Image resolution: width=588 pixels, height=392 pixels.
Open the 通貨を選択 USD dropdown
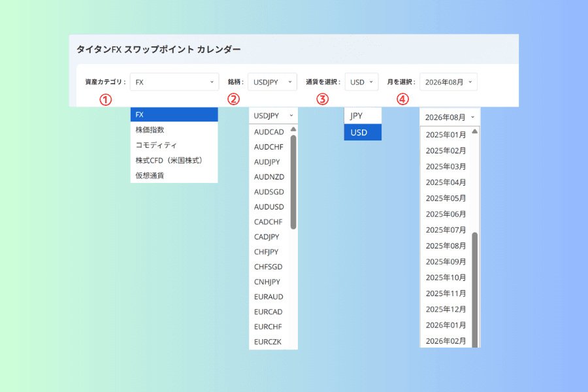361,82
